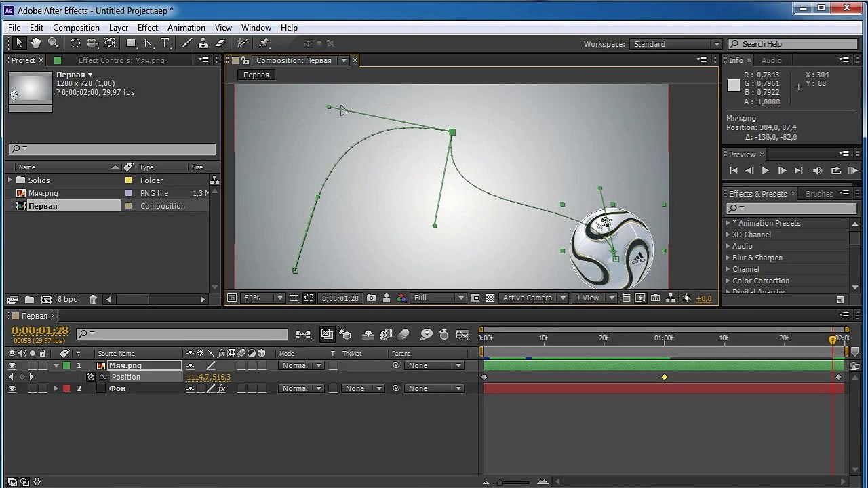
Task: Open the File menu
Action: pos(14,28)
